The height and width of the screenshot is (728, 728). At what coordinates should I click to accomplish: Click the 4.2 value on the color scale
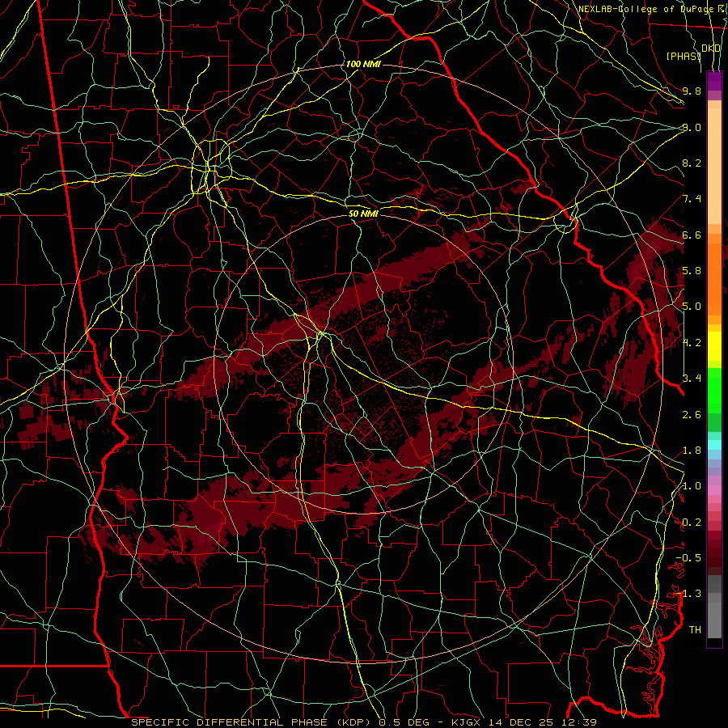(692, 342)
